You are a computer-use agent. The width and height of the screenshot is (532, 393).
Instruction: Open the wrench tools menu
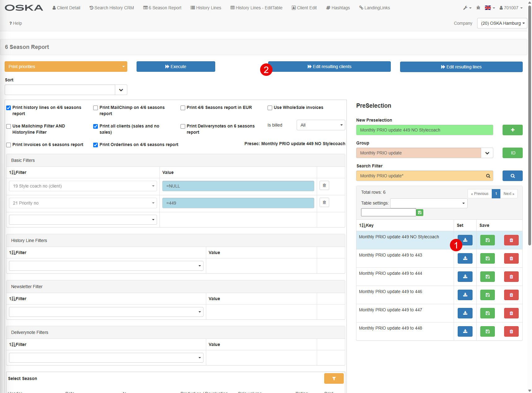(x=467, y=8)
